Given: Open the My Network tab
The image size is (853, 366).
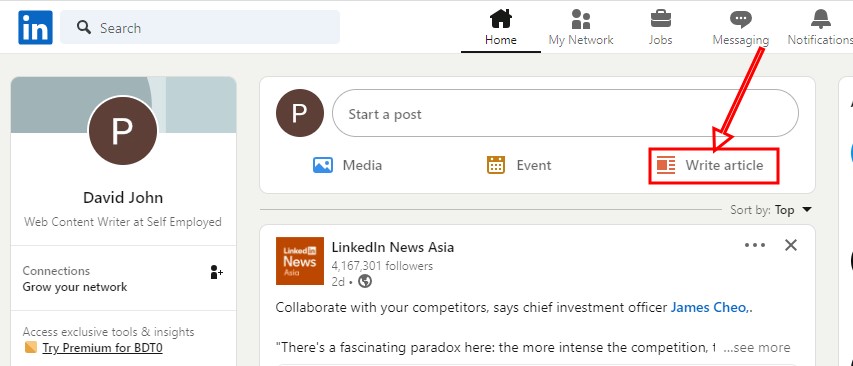Looking at the screenshot, I should tap(580, 28).
